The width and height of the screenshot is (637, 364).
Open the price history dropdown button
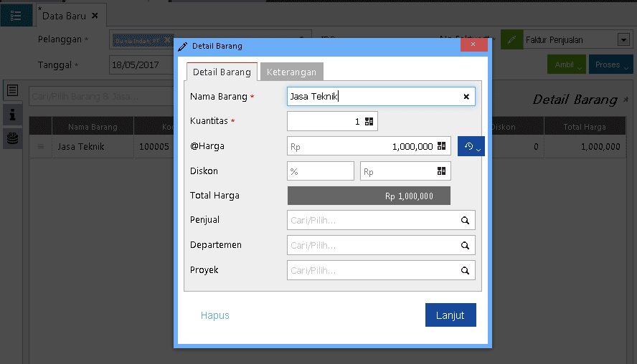(471, 146)
